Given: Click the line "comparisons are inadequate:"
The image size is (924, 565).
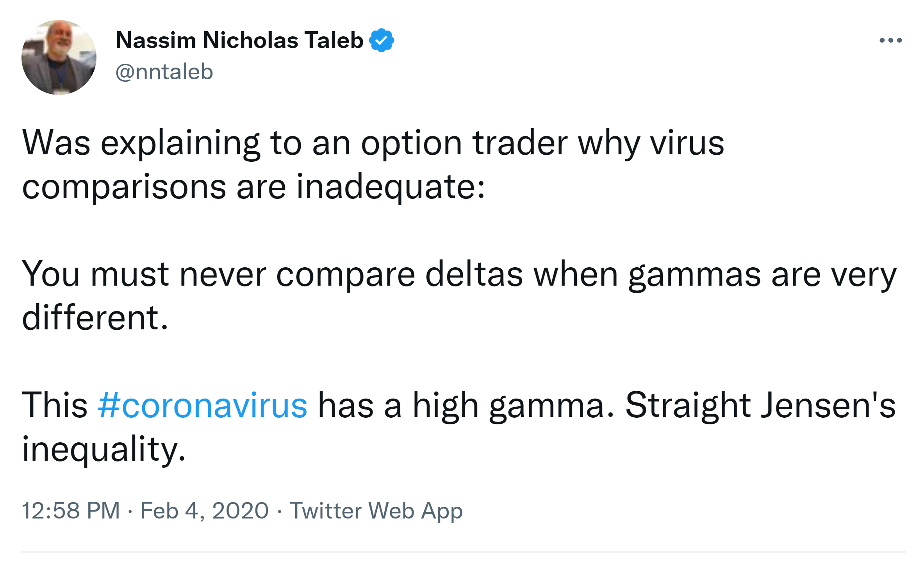Looking at the screenshot, I should coord(253,187).
